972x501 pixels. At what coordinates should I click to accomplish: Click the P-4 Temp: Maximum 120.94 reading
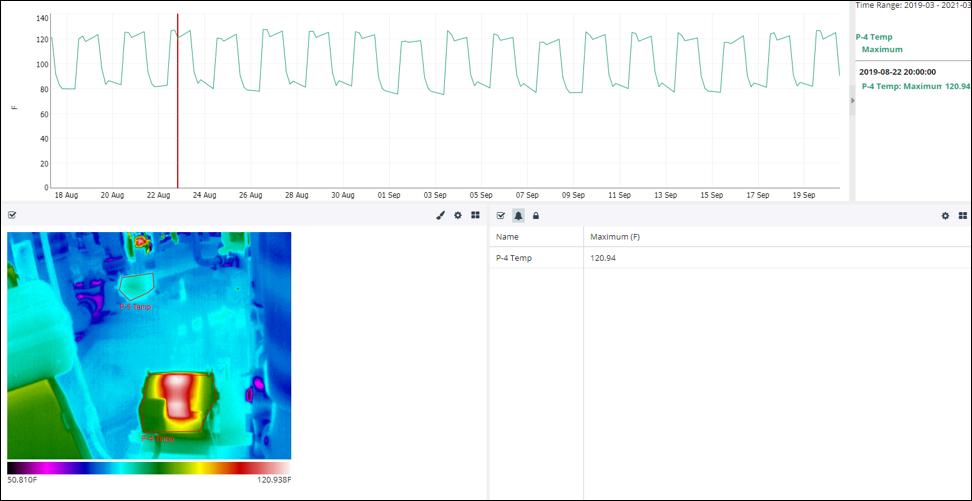916,86
